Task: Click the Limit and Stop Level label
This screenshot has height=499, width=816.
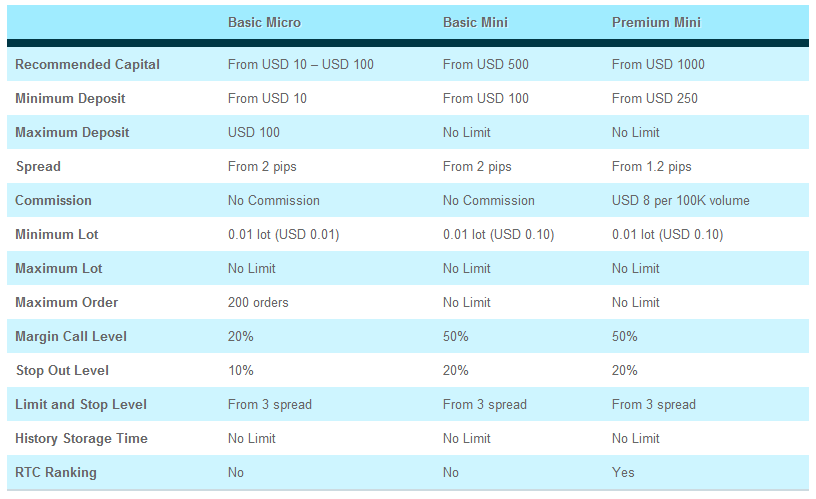Action: click(x=81, y=404)
